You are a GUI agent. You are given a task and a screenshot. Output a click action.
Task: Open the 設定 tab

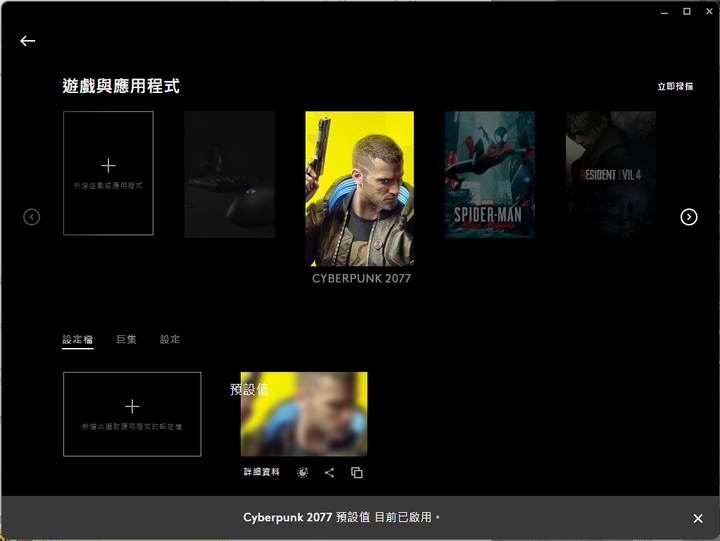[170, 340]
